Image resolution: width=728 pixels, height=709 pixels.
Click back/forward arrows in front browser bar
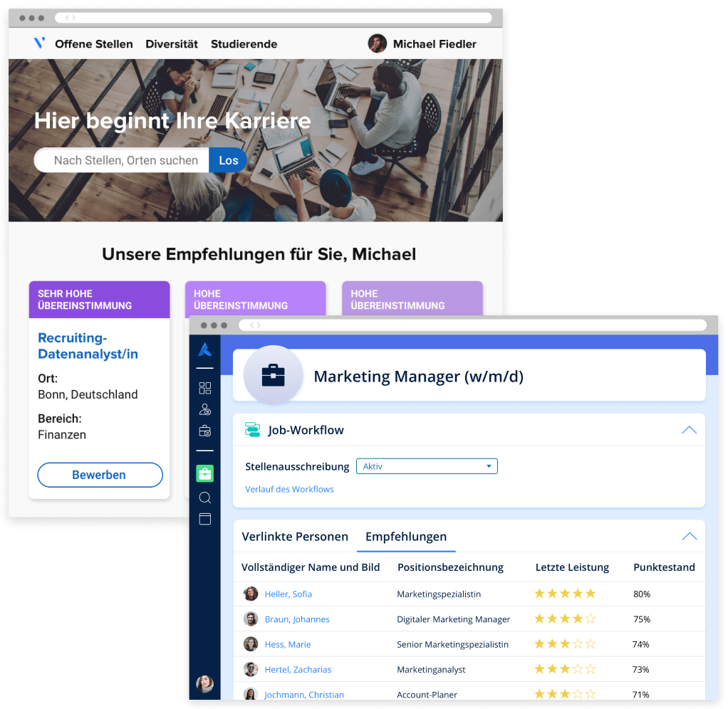pyautogui.click(x=255, y=325)
